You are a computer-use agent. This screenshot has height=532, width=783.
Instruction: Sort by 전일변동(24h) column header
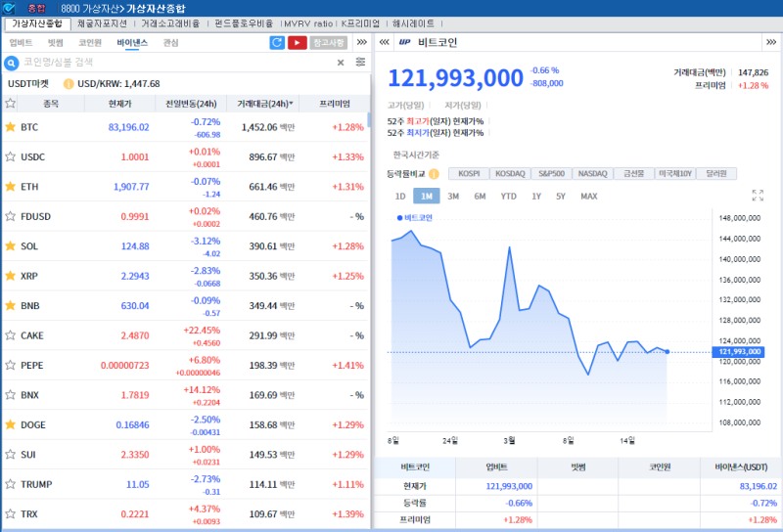[x=191, y=104]
